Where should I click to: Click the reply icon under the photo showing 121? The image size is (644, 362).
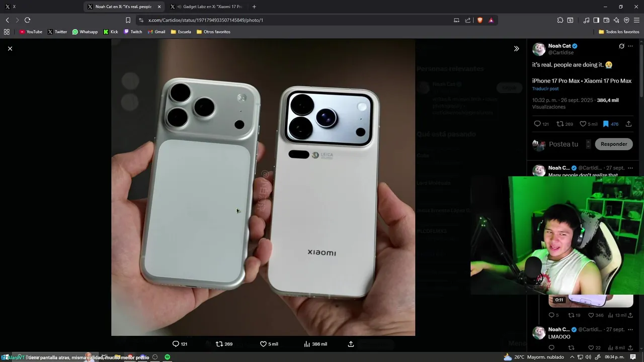pos(176,344)
